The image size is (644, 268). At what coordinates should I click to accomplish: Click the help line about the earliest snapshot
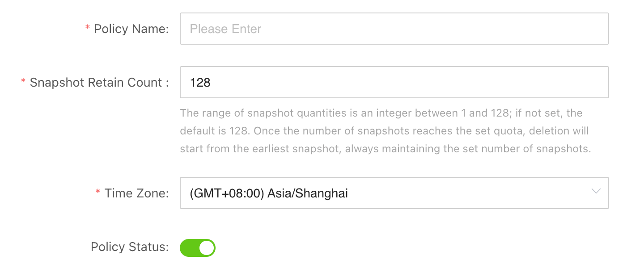click(x=385, y=149)
